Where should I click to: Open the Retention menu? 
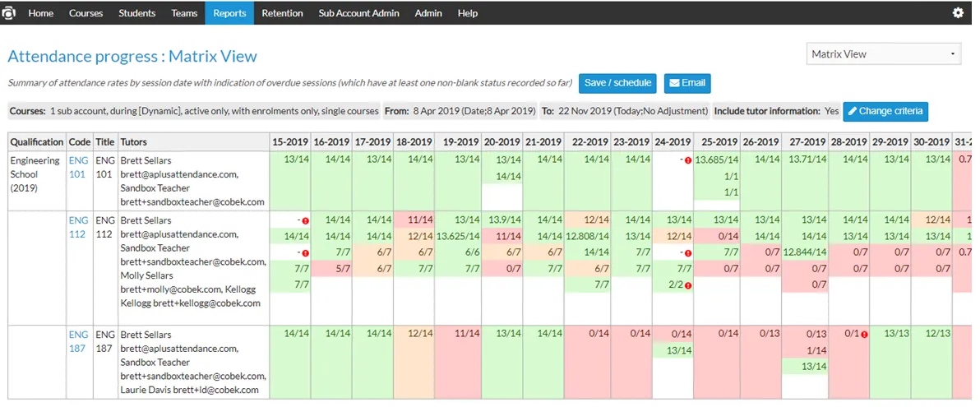tap(283, 12)
